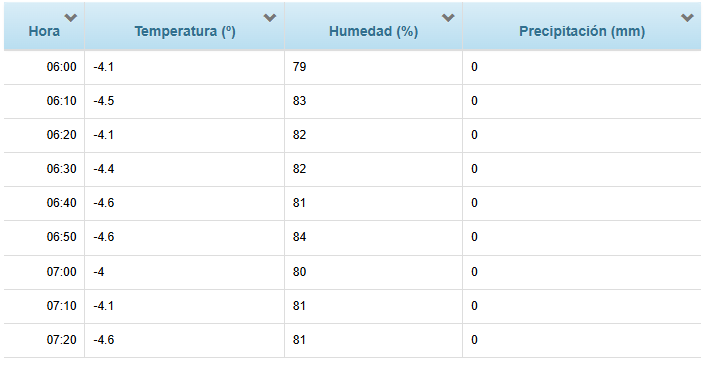Open the Hora column sort arrow

pos(71,18)
